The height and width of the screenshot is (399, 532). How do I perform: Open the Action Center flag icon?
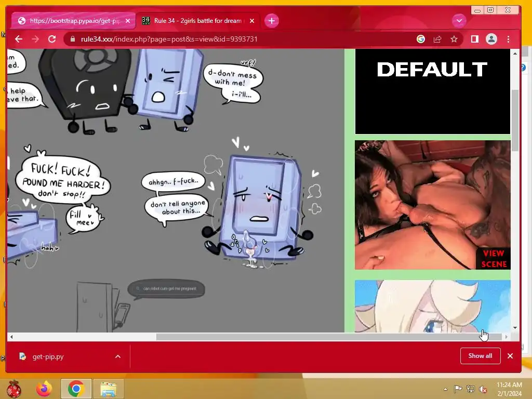pos(458,389)
